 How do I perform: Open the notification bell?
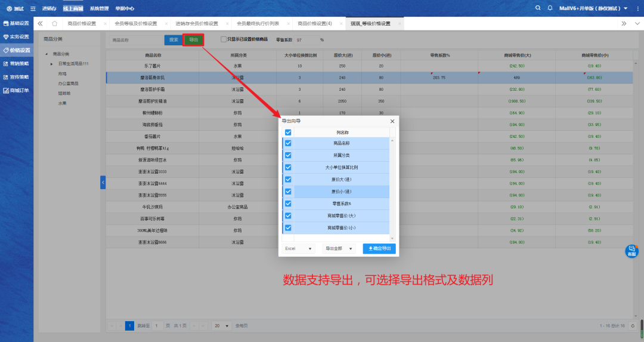pyautogui.click(x=550, y=8)
